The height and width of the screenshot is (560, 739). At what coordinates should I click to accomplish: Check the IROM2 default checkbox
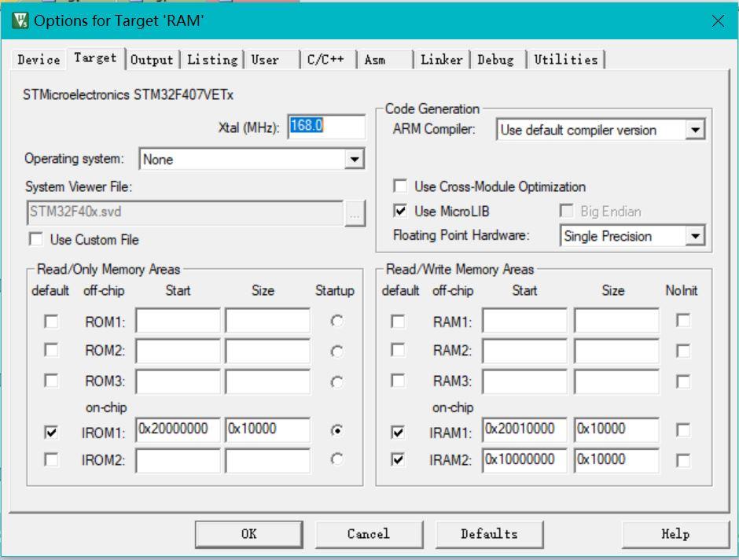click(51, 459)
